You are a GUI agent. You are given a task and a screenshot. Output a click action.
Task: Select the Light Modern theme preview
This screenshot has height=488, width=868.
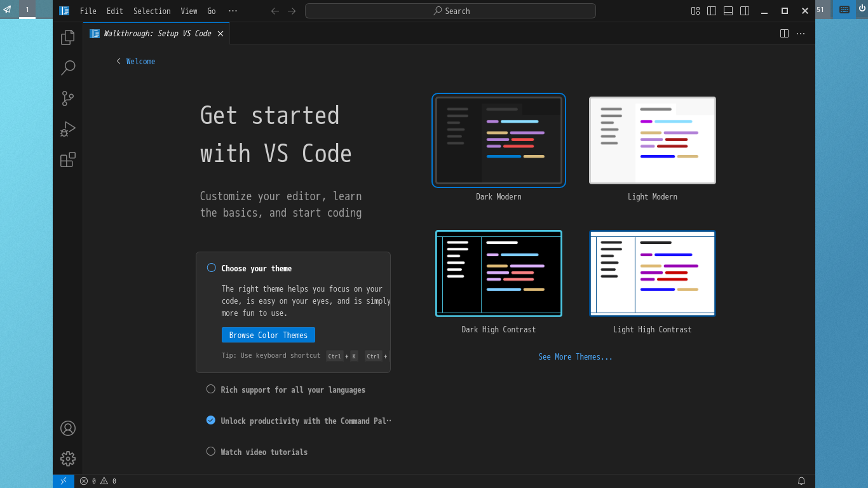pos(653,140)
